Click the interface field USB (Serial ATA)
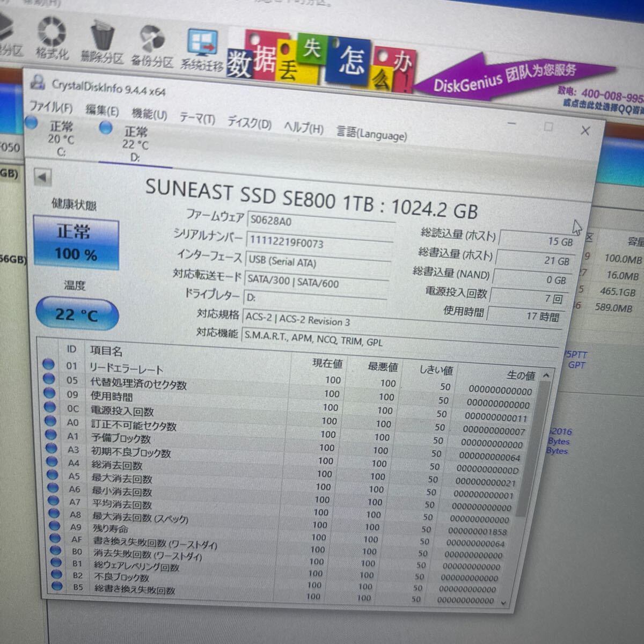644x644 pixels. (317, 262)
